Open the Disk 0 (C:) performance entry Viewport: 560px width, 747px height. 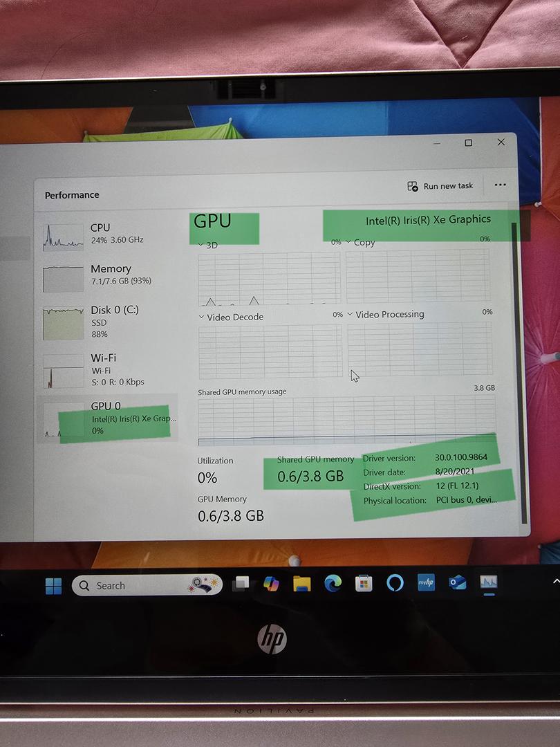click(109, 322)
